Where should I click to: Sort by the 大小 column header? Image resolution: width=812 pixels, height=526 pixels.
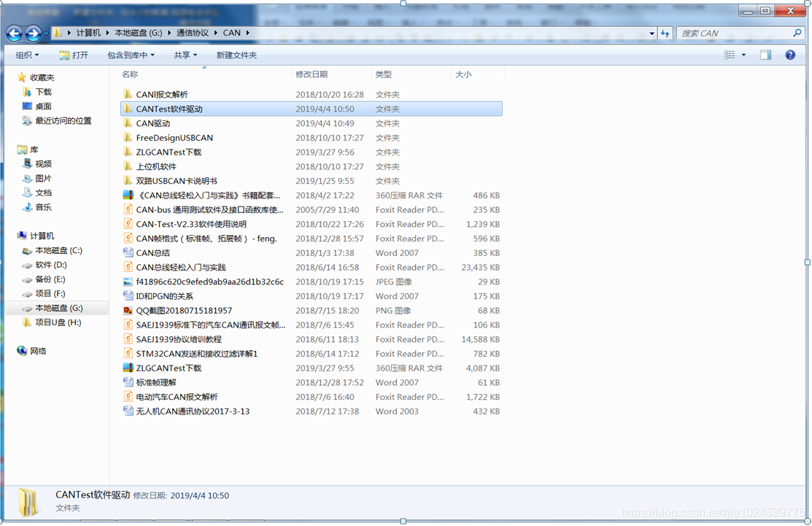click(463, 74)
